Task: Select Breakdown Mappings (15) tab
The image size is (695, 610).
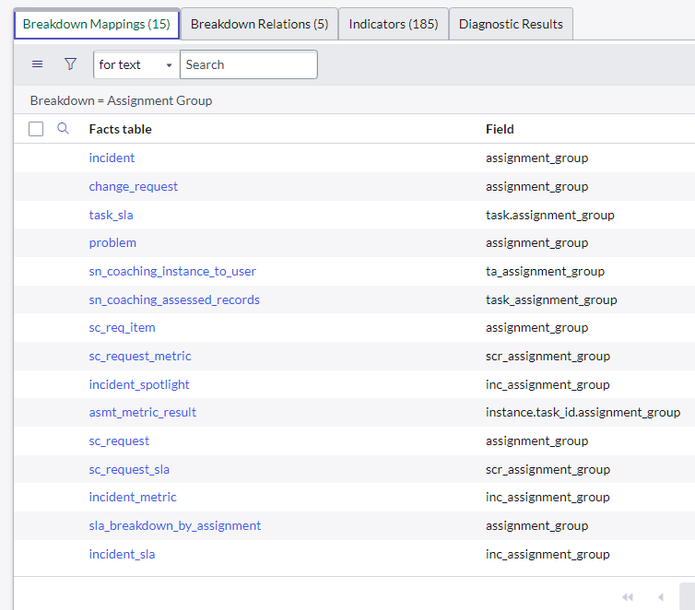Action: [96, 24]
